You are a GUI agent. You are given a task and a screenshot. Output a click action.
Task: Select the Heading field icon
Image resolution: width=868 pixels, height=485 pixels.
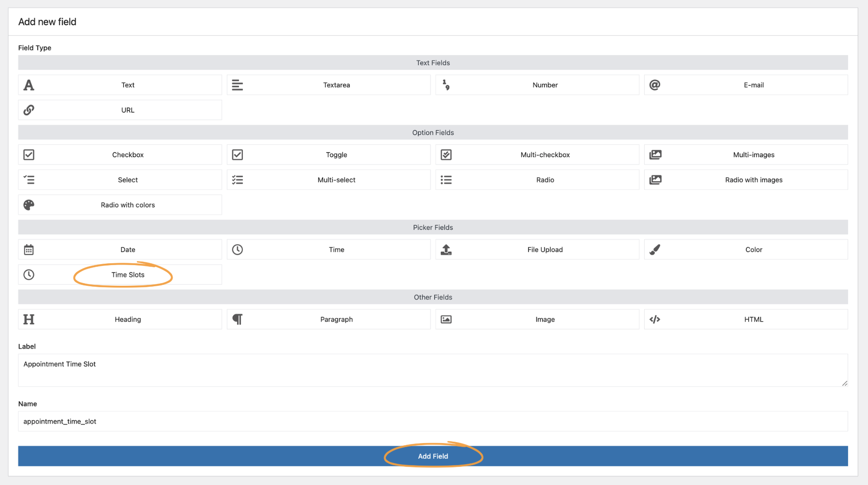point(29,319)
